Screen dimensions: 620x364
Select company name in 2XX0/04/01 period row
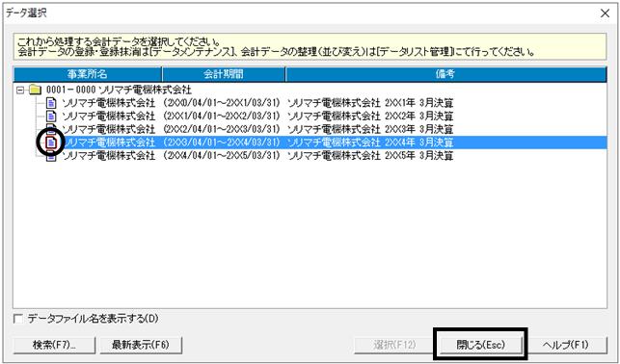pyautogui.click(x=109, y=103)
